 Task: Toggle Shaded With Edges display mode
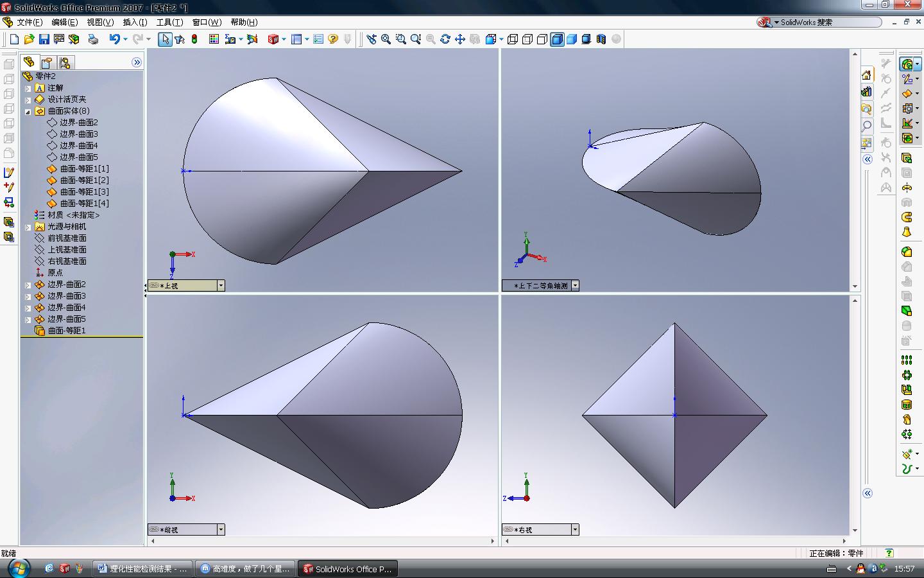coord(557,39)
